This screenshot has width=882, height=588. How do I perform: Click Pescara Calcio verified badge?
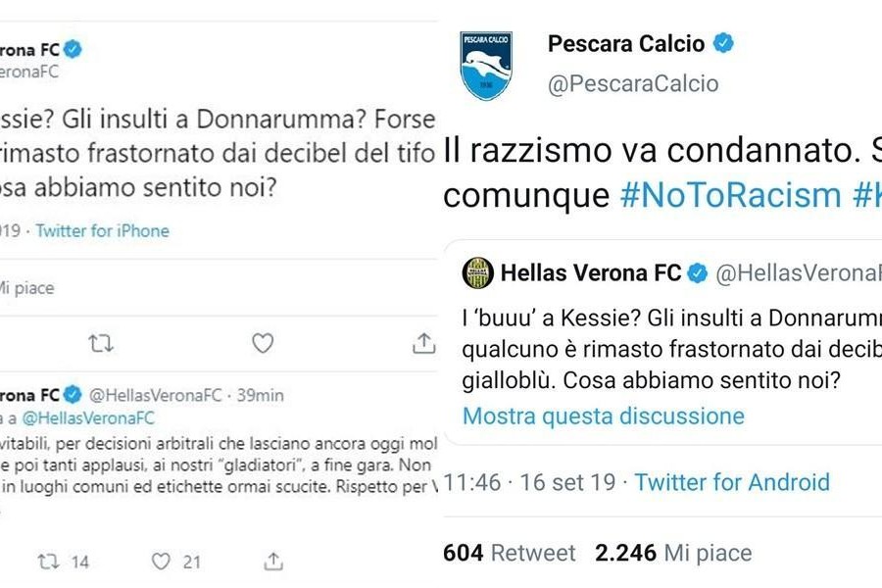tap(723, 43)
